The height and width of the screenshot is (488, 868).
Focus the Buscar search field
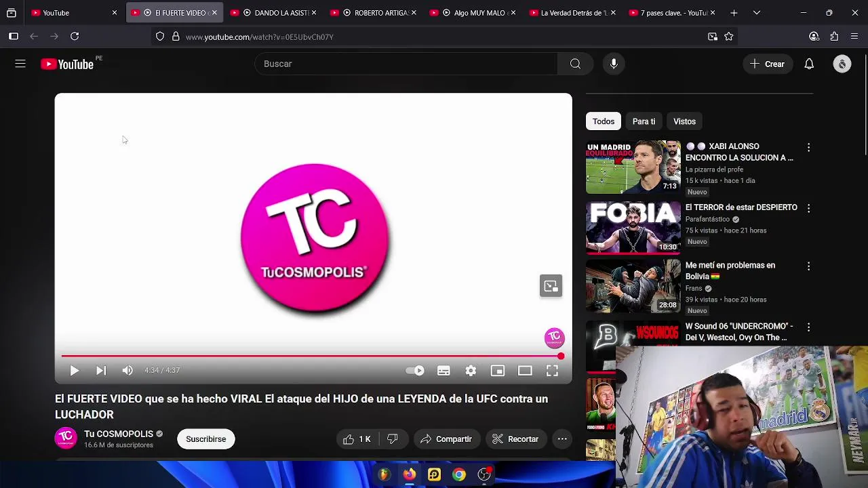(406, 64)
